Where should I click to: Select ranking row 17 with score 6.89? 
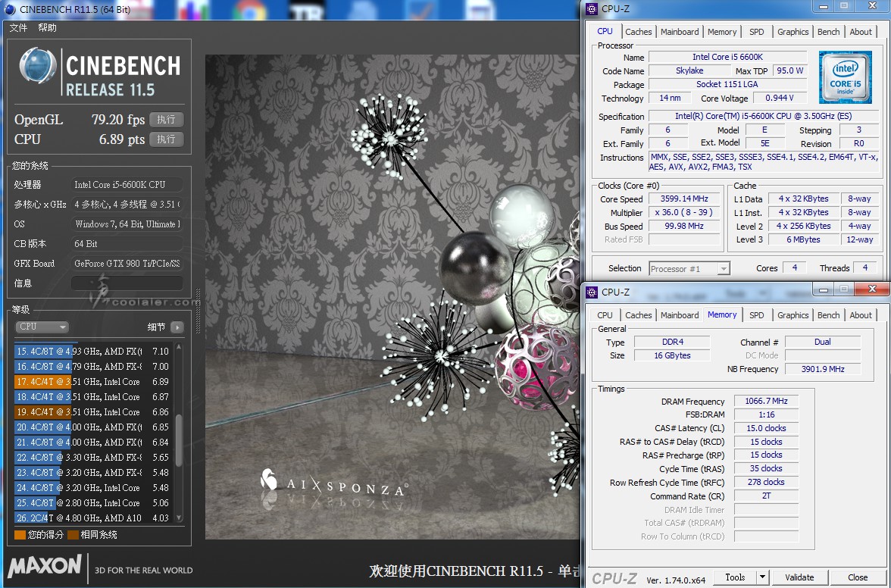point(94,382)
